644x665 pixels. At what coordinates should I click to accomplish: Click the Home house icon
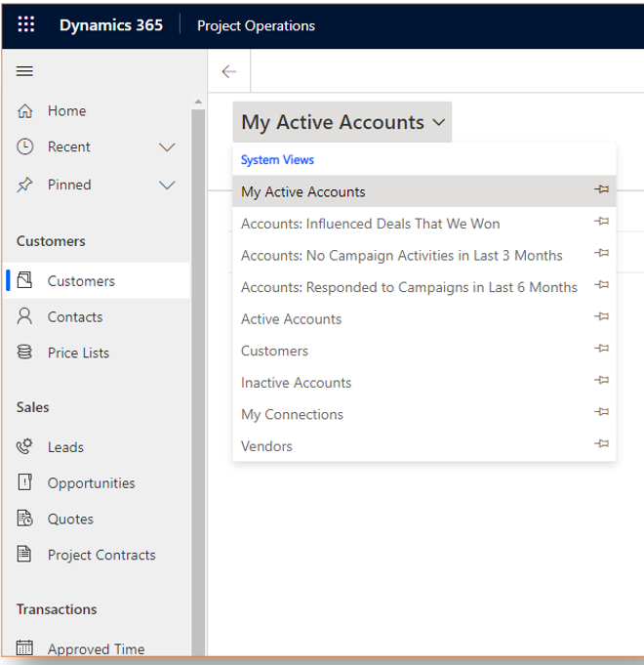coord(24,110)
